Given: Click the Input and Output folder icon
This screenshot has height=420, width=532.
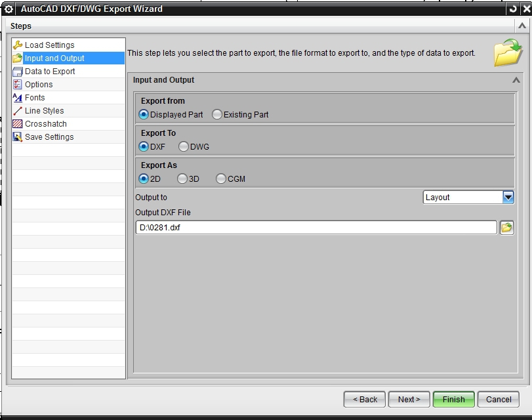Looking at the screenshot, I should pos(17,58).
